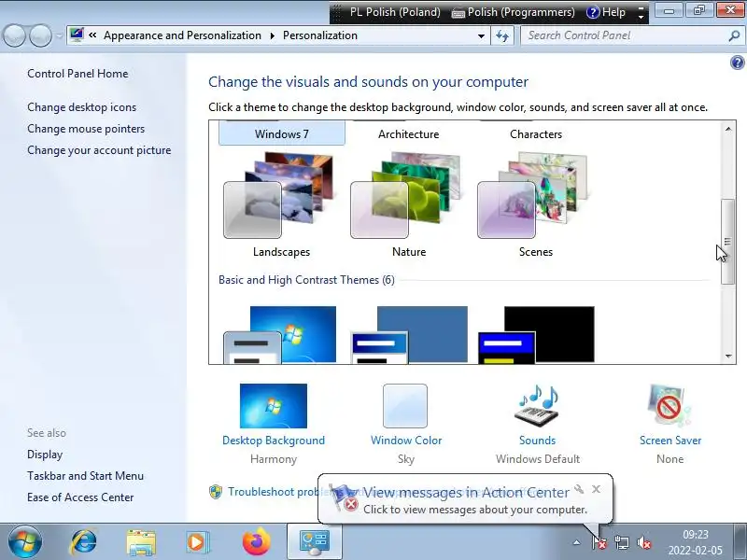Choose the Architecture theme label
The width and height of the screenshot is (747, 560).
(x=409, y=134)
